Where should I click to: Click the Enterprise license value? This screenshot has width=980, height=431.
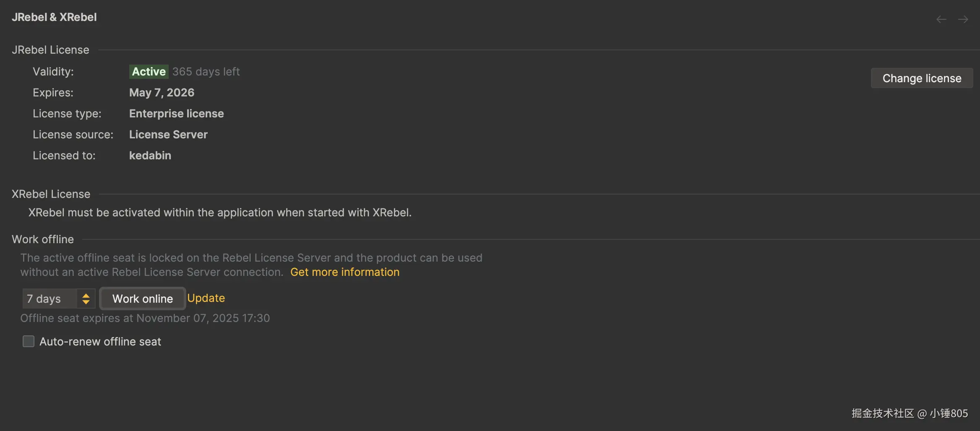pyautogui.click(x=176, y=114)
